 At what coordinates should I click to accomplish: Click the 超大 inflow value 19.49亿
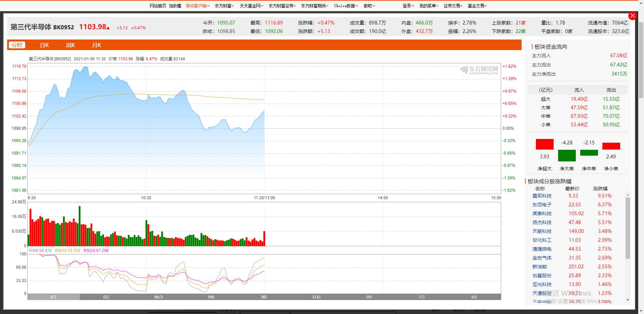click(x=579, y=99)
